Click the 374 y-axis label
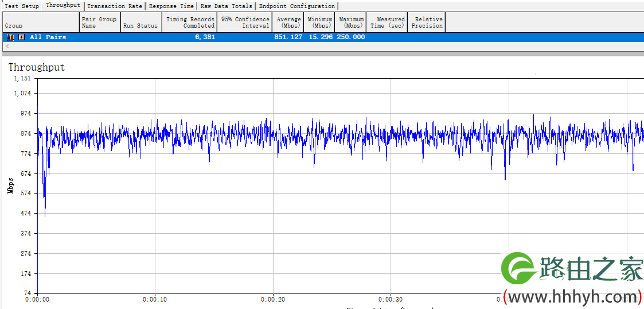The height and width of the screenshot is (309, 644). (x=25, y=233)
